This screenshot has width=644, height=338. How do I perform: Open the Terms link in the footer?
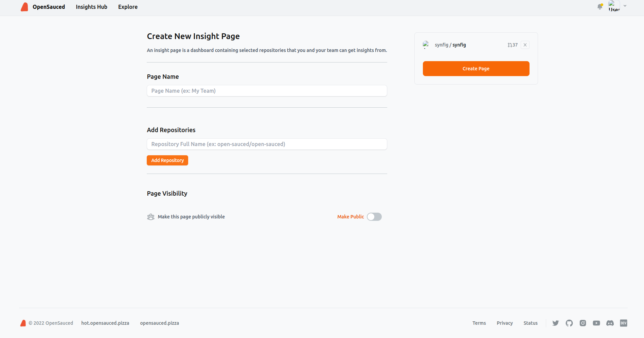click(479, 323)
